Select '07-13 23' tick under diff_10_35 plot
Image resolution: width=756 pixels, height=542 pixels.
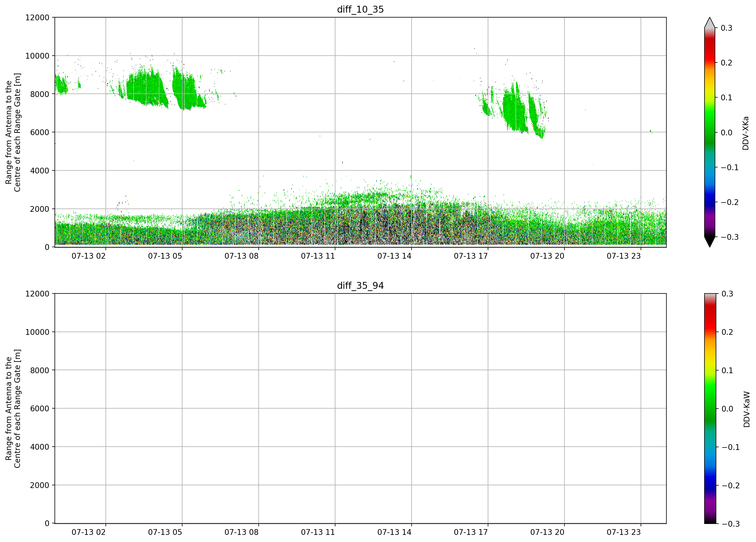(624, 256)
